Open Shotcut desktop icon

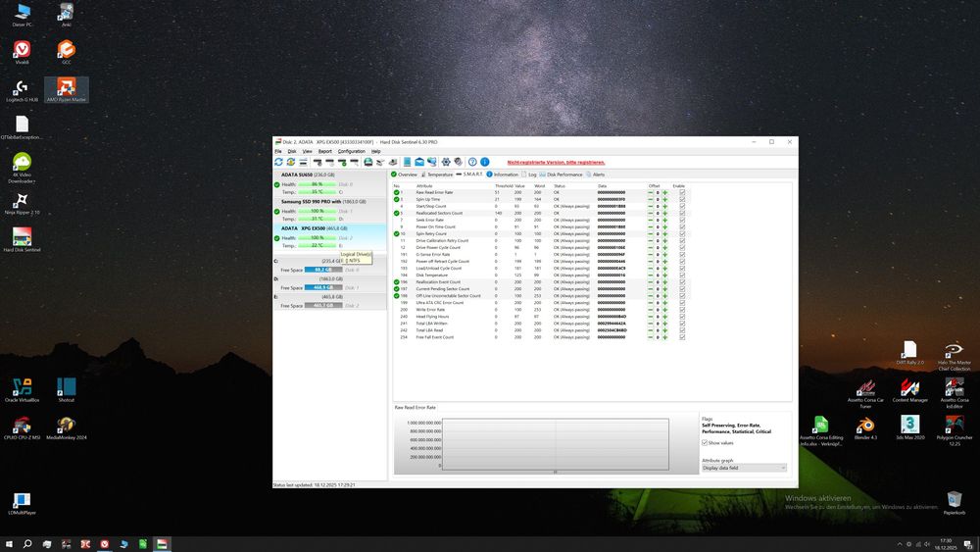tap(67, 390)
